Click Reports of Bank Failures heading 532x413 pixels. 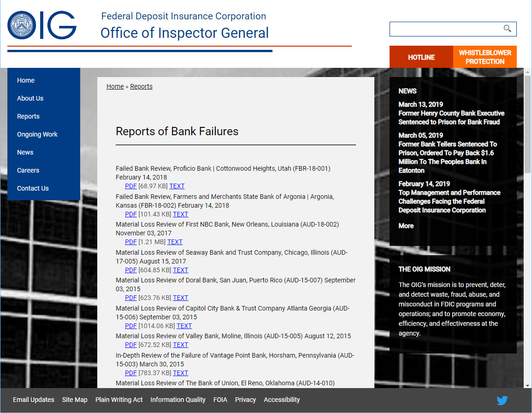pos(177,132)
